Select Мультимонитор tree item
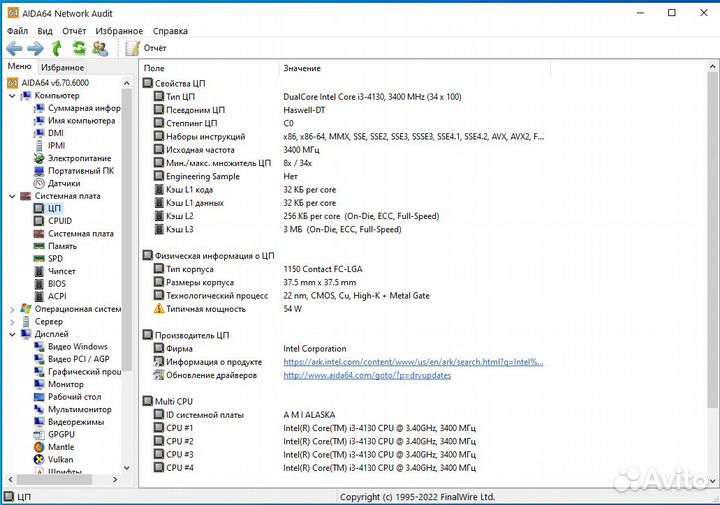The image size is (720, 505). click(x=73, y=410)
